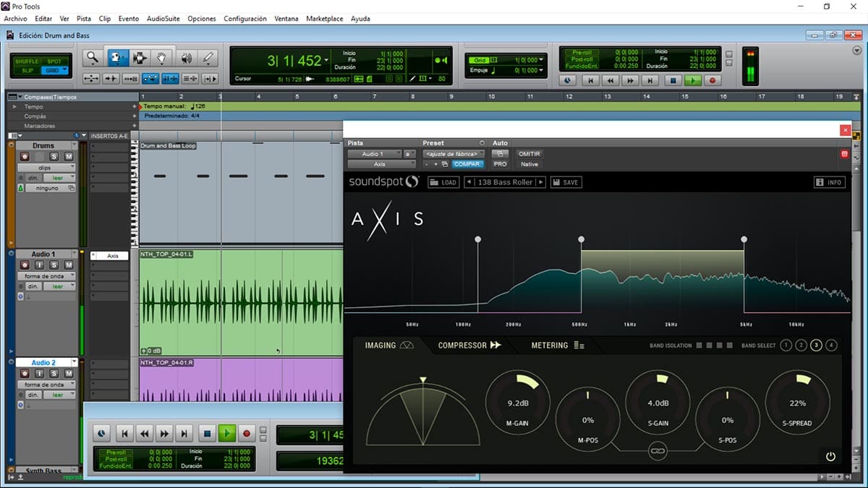The width and height of the screenshot is (868, 488).
Task: Switch to the COMPRESSOR tab
Action: pos(469,346)
